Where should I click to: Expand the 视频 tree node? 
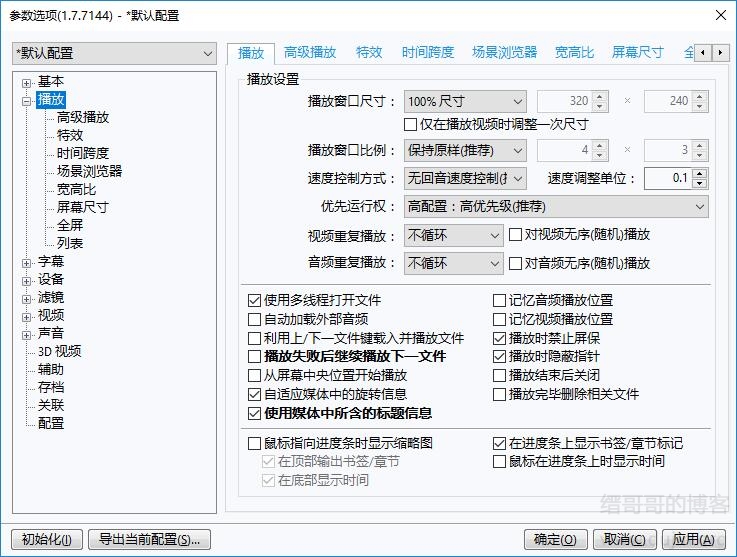(26, 317)
